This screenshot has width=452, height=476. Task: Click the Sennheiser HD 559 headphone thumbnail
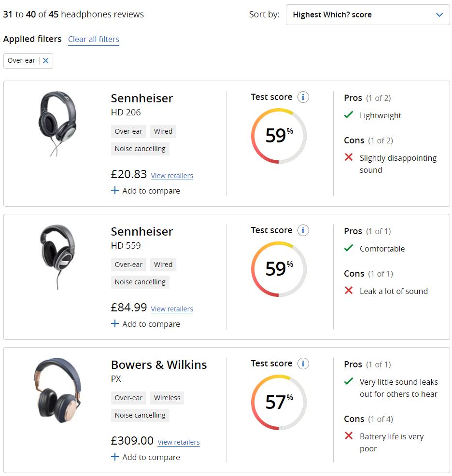click(57, 256)
